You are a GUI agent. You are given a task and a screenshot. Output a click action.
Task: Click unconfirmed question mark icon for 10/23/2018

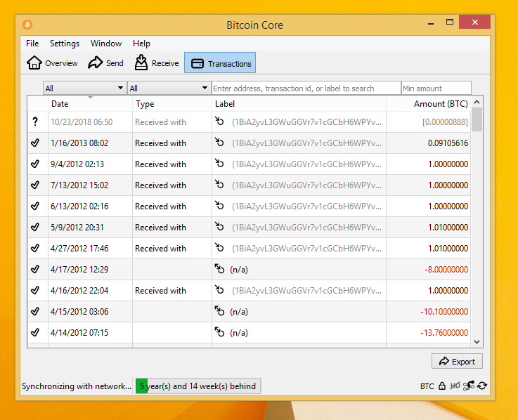pos(35,122)
